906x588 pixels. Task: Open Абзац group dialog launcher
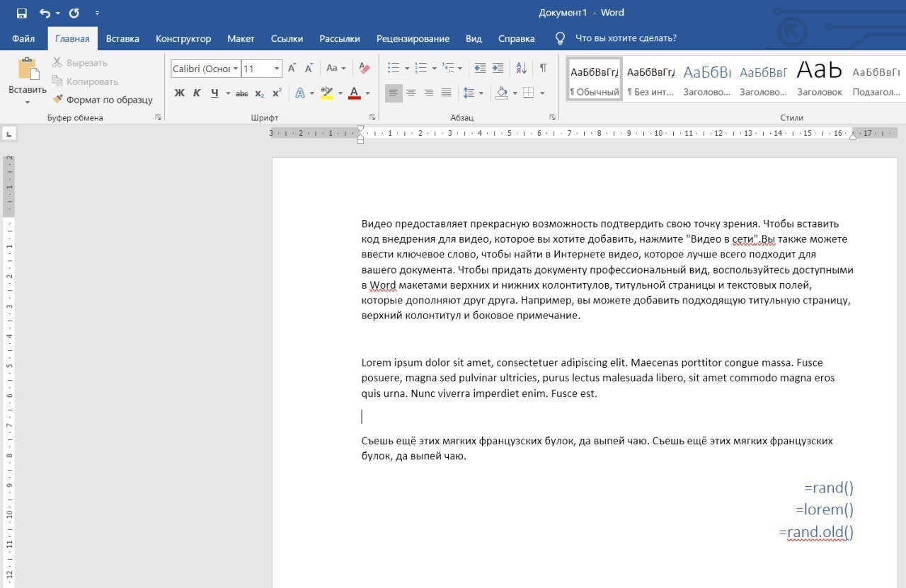click(x=553, y=117)
